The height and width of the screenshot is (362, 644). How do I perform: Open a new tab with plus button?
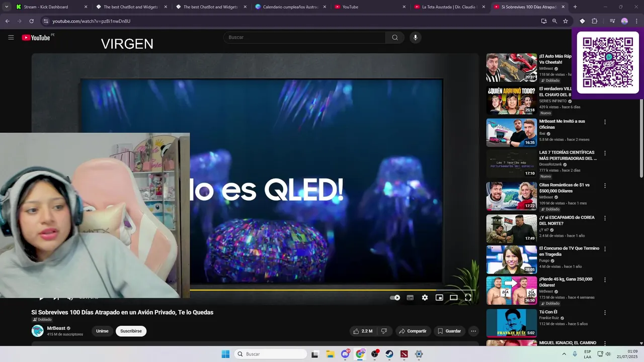click(x=575, y=7)
